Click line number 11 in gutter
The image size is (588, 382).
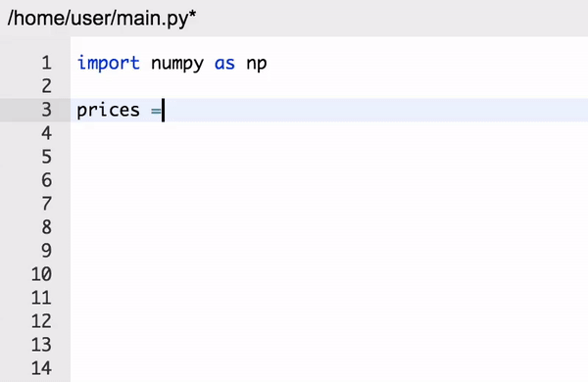tap(41, 298)
